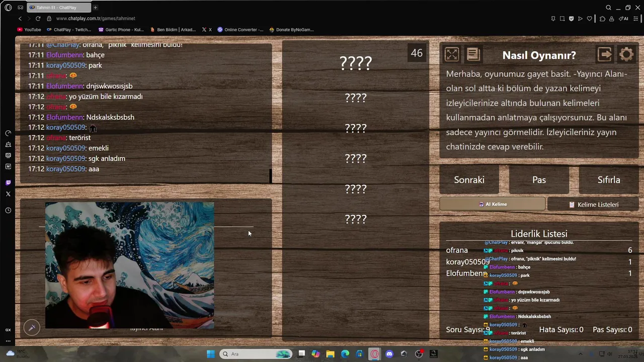Open the Online Converter bookmark
The image size is (644, 362).
(x=240, y=30)
